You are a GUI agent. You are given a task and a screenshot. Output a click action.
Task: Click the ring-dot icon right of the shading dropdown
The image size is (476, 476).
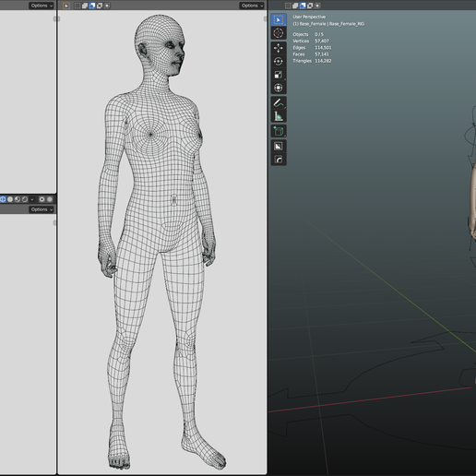click(x=42, y=199)
